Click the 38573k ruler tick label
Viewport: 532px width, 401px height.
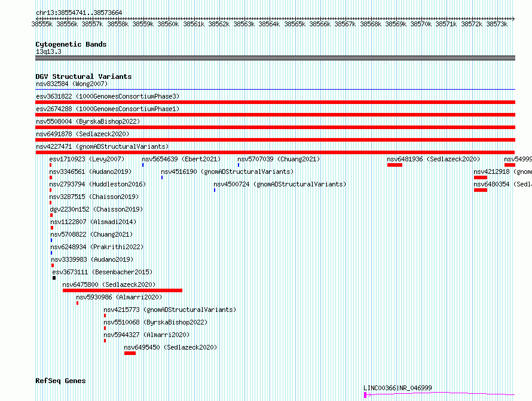pyautogui.click(x=497, y=24)
